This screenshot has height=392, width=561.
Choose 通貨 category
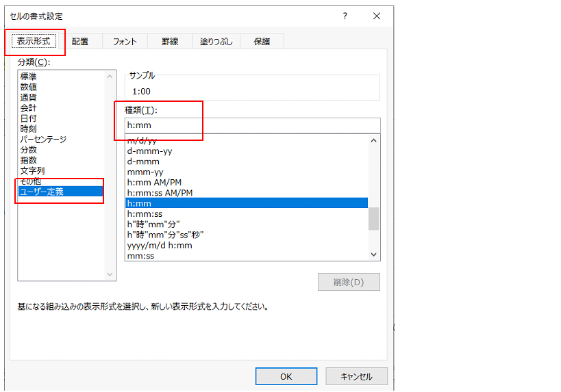29,97
